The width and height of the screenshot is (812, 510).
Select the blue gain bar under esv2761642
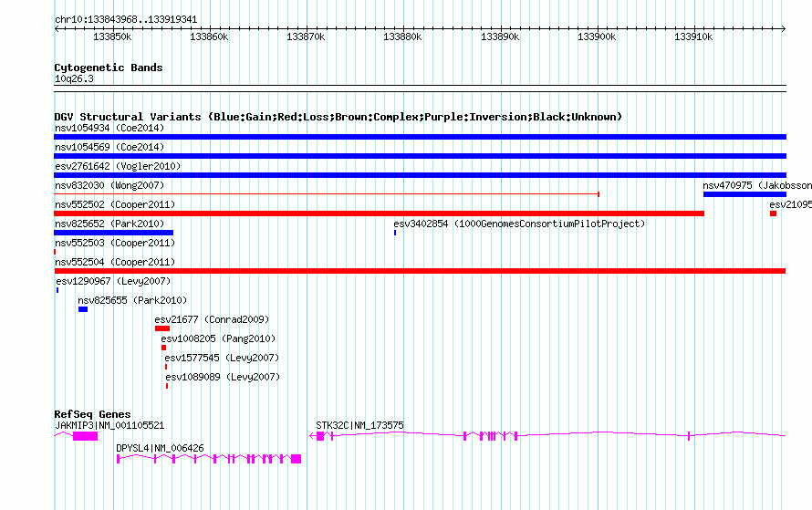tap(420, 175)
